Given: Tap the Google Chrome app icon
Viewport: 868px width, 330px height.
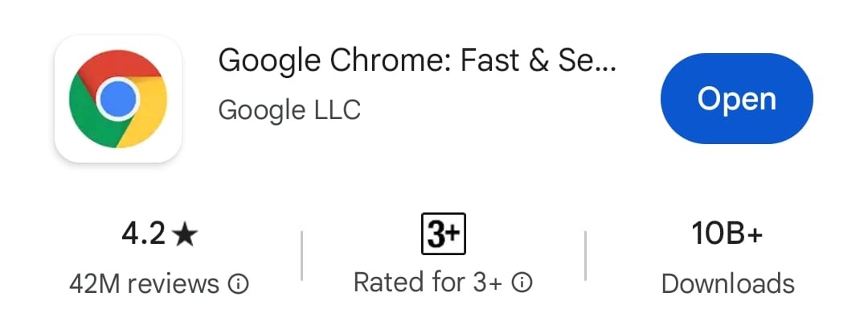Looking at the screenshot, I should click(x=118, y=99).
